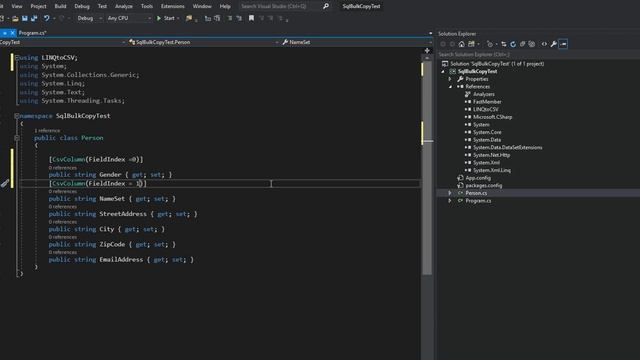Click the split editor icon above scrollbar

point(427,51)
